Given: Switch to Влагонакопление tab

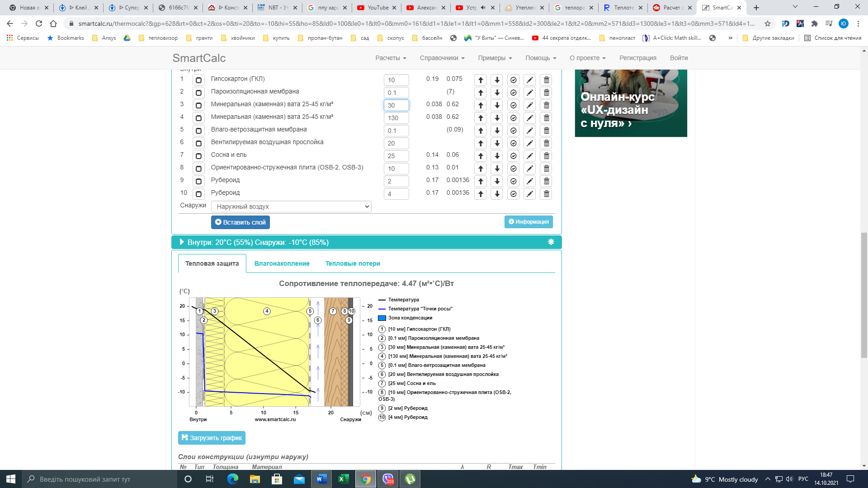Looking at the screenshot, I should [282, 263].
